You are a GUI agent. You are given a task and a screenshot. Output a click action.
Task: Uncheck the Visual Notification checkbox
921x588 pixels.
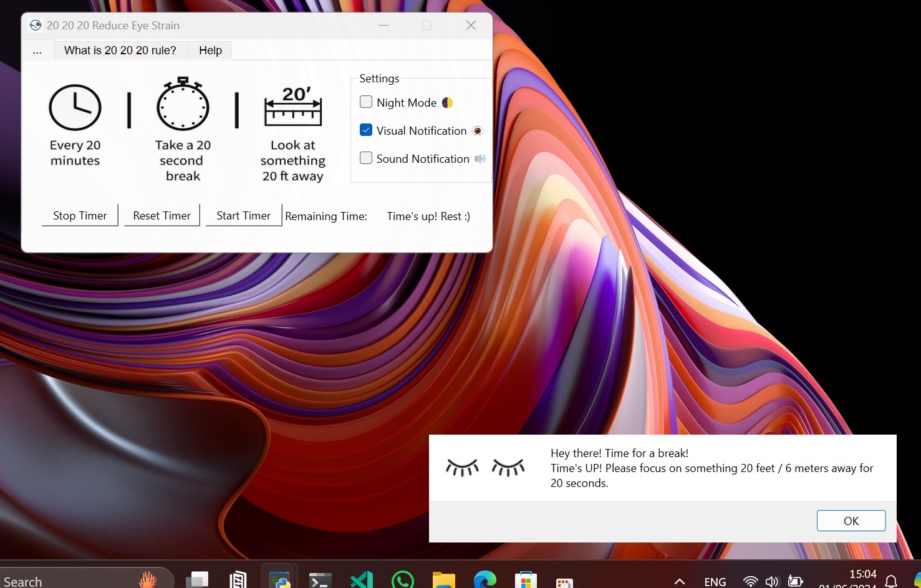click(366, 130)
